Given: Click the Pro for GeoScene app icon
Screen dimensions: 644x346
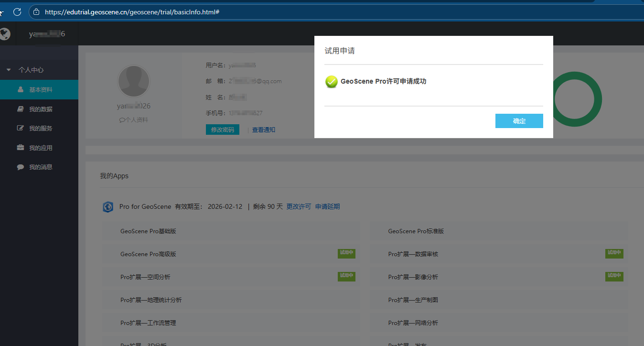Looking at the screenshot, I should pyautogui.click(x=108, y=207).
